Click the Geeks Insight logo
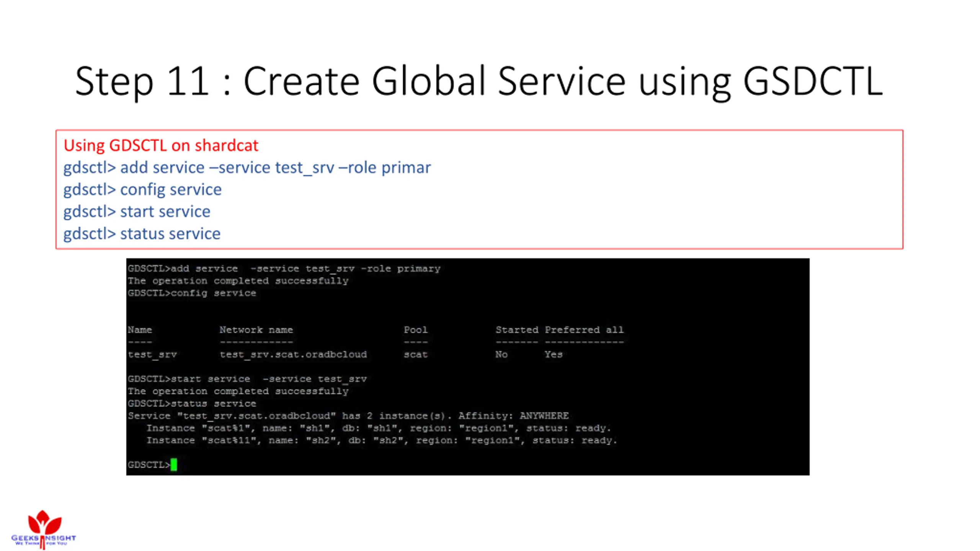 43,530
